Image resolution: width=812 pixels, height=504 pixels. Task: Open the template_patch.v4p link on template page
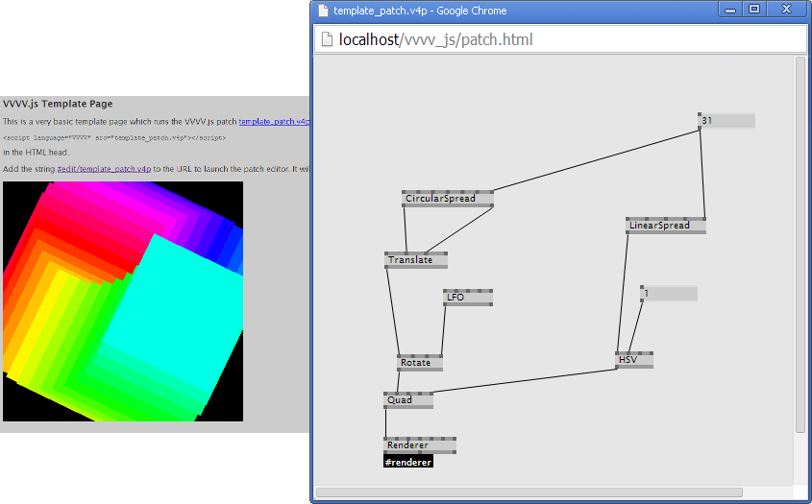click(x=274, y=122)
